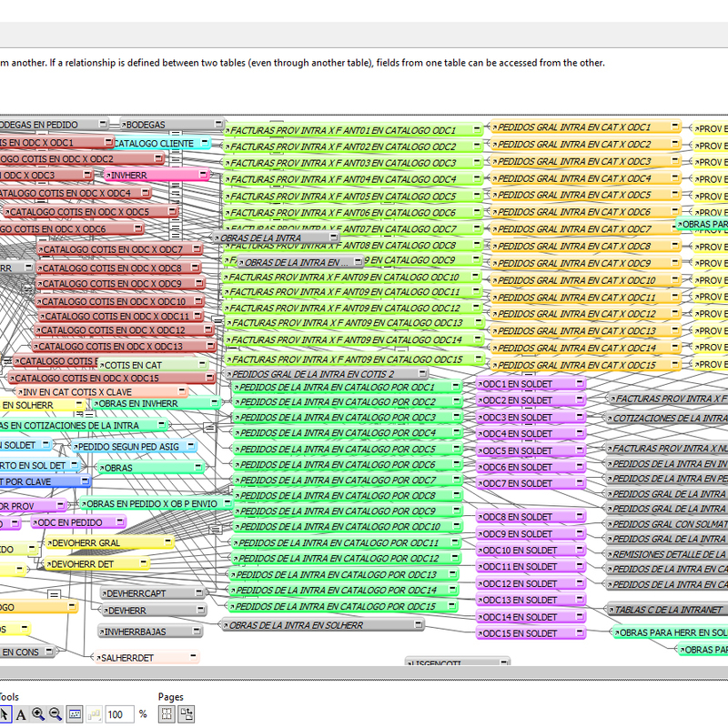Select the text note tool
The image size is (728, 728).
(x=21, y=714)
